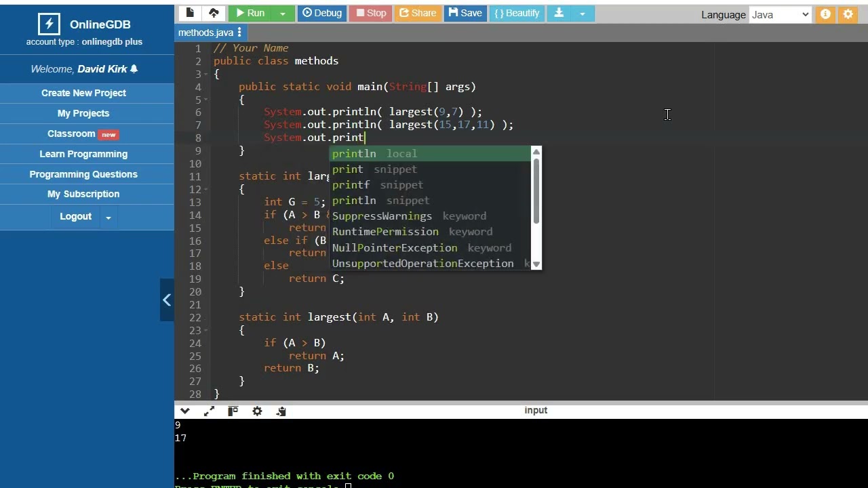Choose println local autocomplete suggestion
The height and width of the screenshot is (488, 868).
[x=430, y=154]
